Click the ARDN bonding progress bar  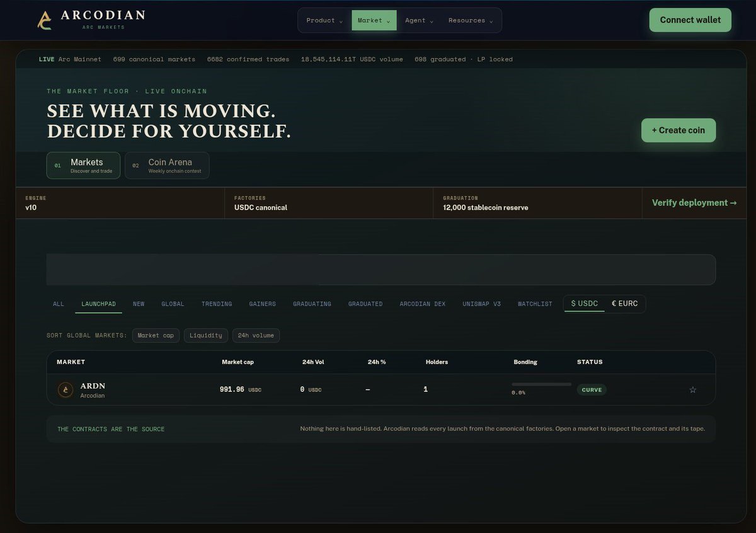tap(541, 384)
